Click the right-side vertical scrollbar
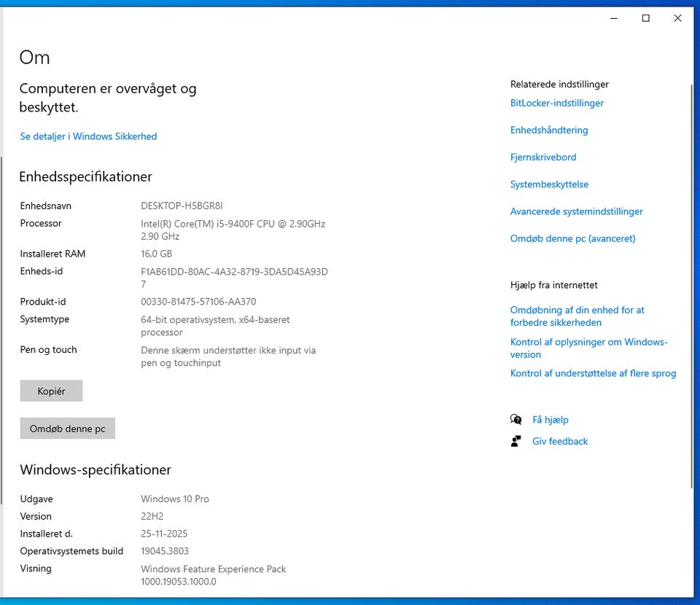700x605 pixels. [x=693, y=286]
